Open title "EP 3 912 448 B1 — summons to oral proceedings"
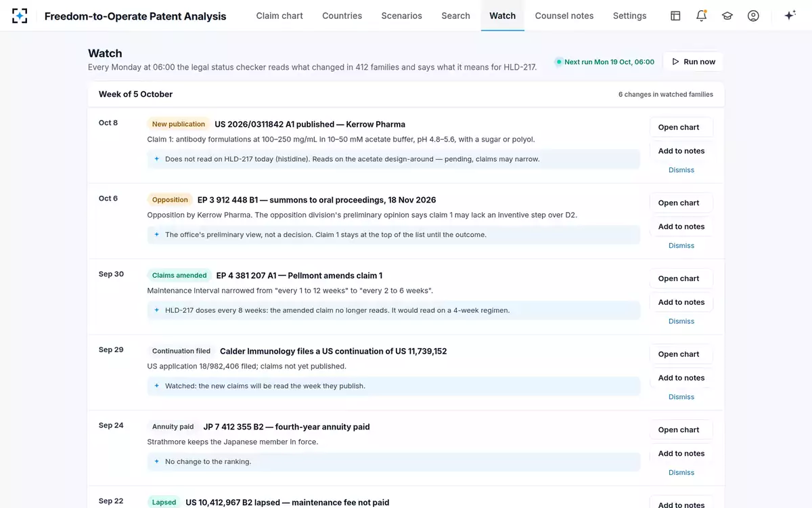Screen dimensions: 812x508 (317, 200)
